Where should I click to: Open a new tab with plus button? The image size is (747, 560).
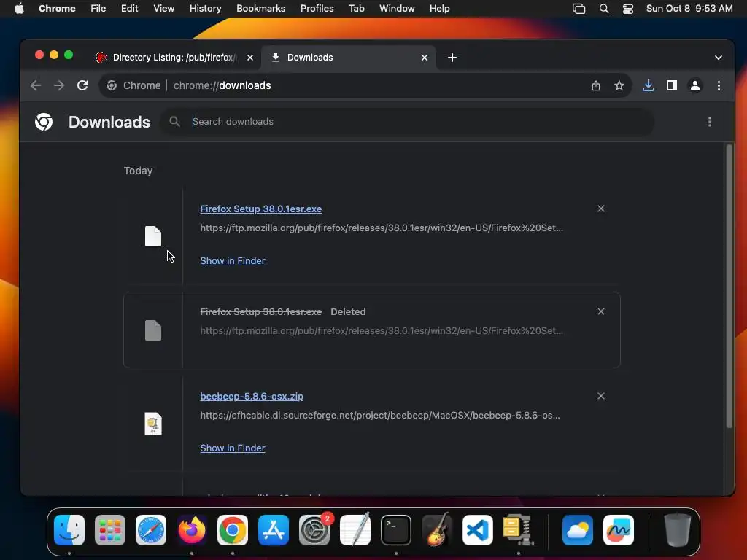pos(452,57)
